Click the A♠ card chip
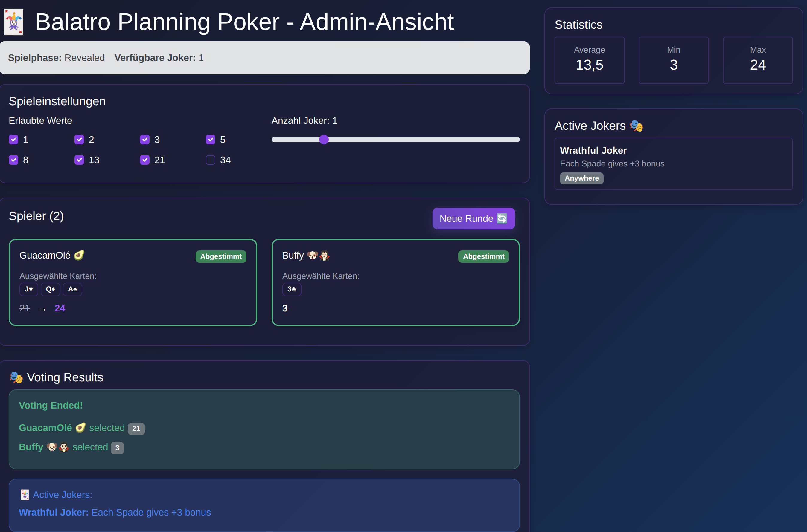The height and width of the screenshot is (532, 807). coord(72,289)
